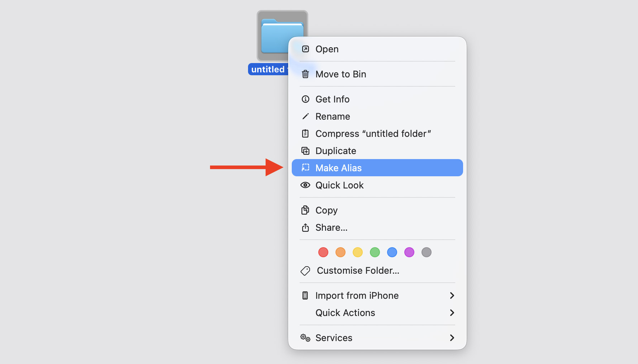The image size is (638, 364).
Task: Click the Services gears icon
Action: [305, 338]
